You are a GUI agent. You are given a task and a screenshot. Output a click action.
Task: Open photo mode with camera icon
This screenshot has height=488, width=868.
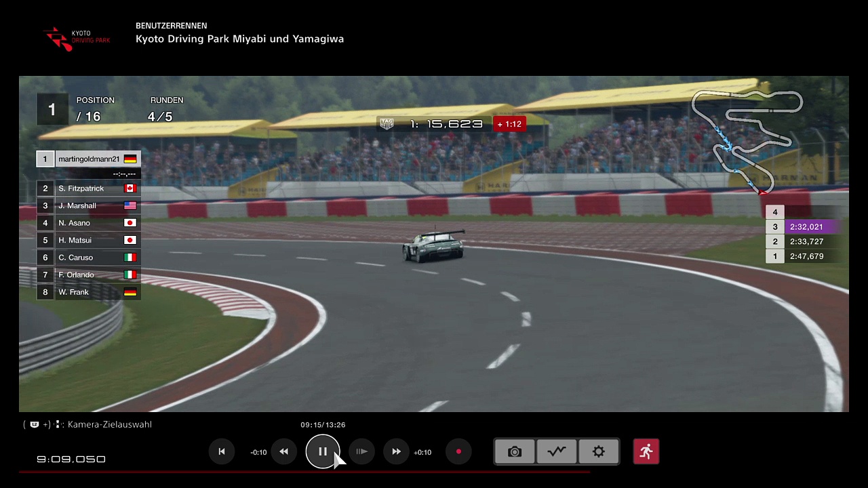click(515, 451)
